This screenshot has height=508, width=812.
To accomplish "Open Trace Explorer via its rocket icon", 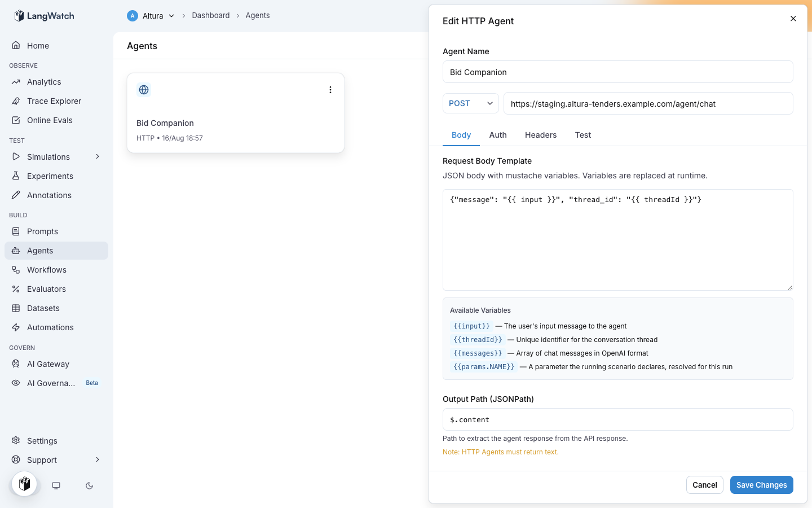I will [16, 101].
